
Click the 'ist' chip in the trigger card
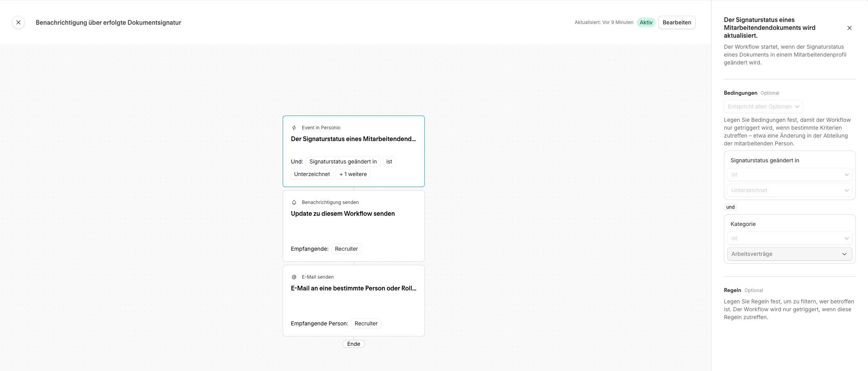coord(389,162)
